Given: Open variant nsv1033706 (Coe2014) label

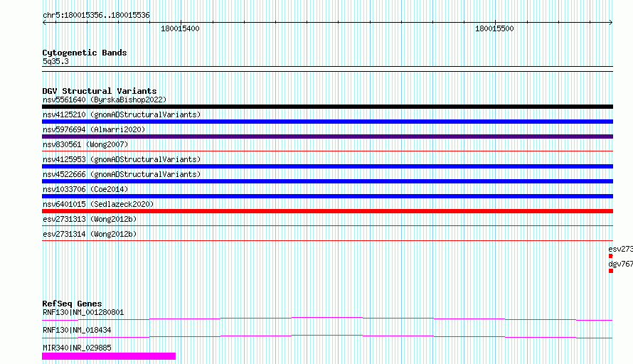Looking at the screenshot, I should point(85,189).
